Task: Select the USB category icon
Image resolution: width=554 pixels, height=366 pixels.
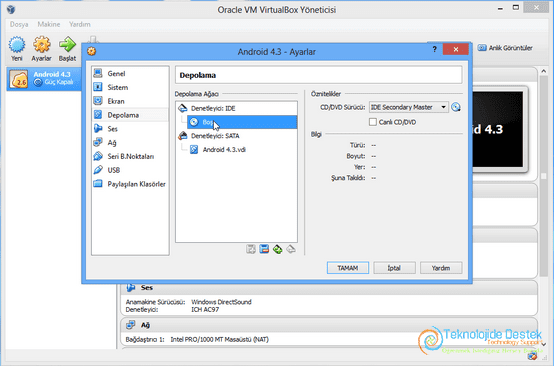Action: tap(98, 170)
